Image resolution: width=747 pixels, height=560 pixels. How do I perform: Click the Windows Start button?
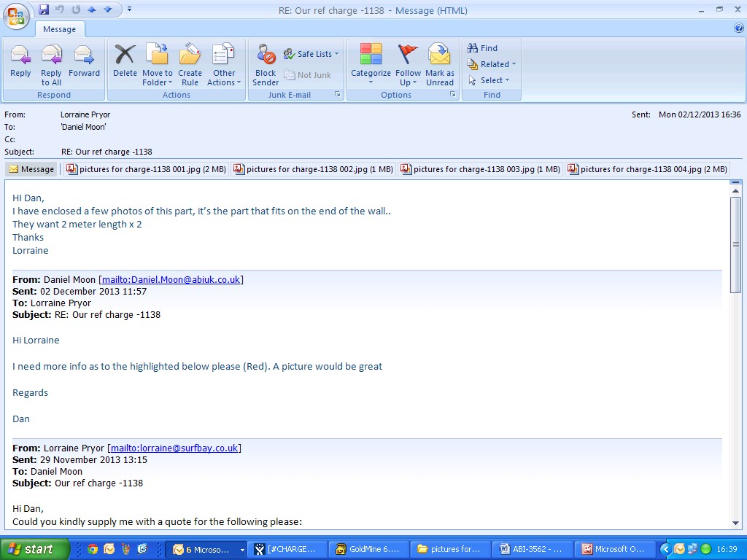click(31, 549)
